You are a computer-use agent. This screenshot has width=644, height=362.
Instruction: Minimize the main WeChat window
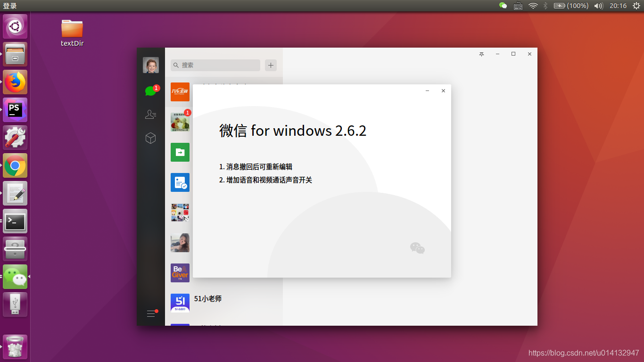pyautogui.click(x=497, y=54)
